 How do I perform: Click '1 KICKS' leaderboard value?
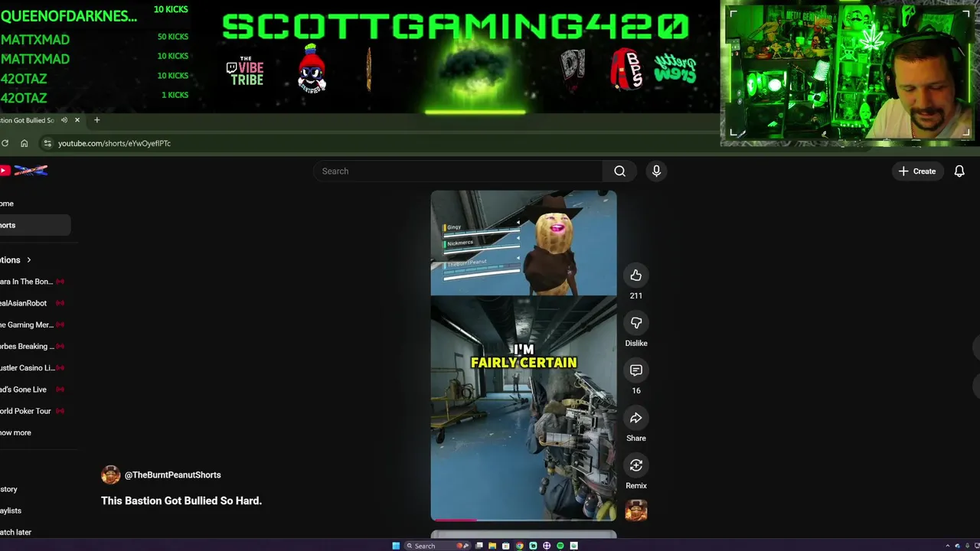point(175,95)
